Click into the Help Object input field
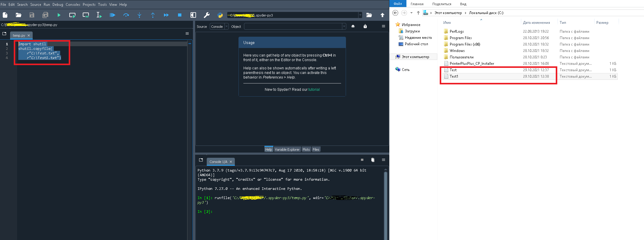 293,27
